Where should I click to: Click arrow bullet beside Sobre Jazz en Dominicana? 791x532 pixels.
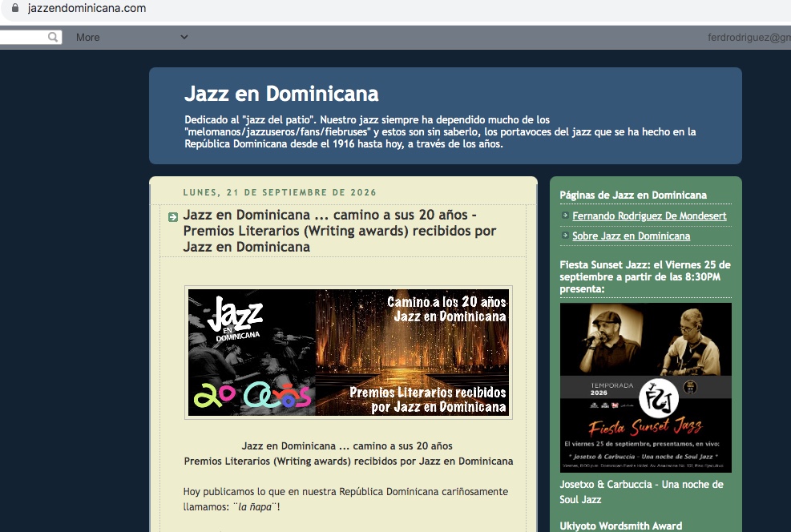click(565, 236)
